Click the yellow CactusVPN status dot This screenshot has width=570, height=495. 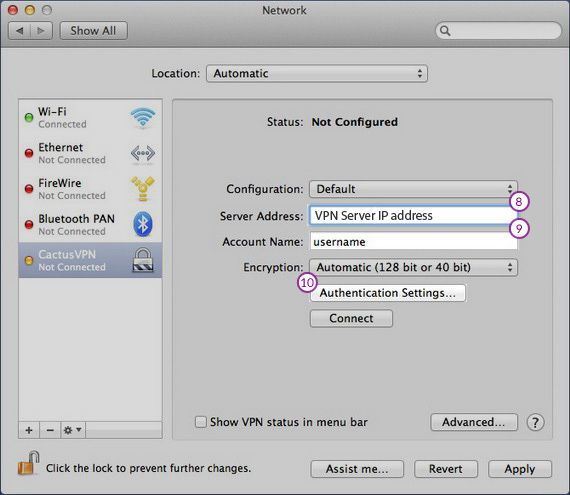(x=29, y=260)
